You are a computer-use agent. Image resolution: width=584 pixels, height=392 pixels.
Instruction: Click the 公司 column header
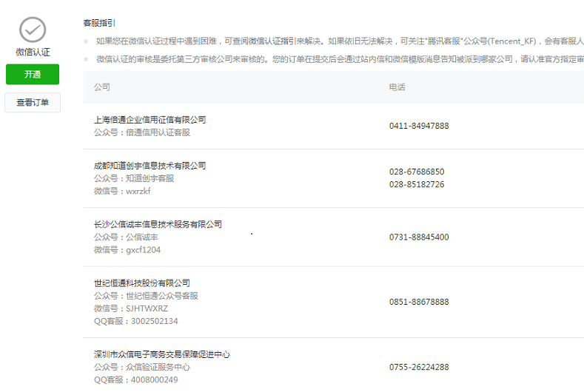[x=101, y=87]
